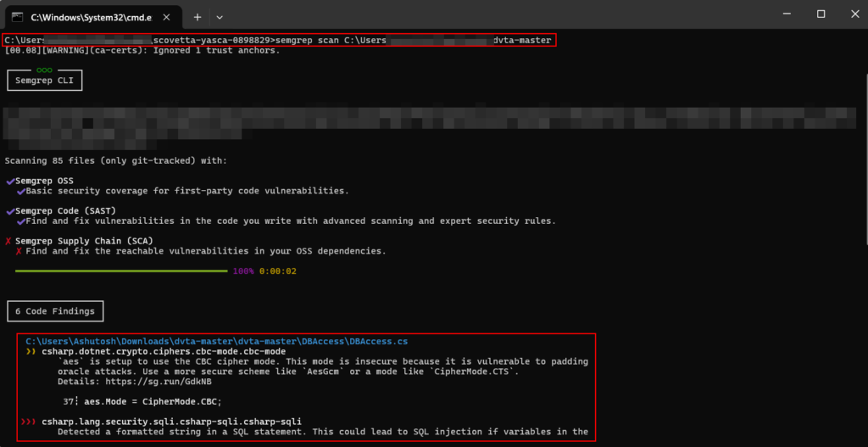The height and width of the screenshot is (447, 868).
Task: Expand the new tab profile dropdown chevron
Action: click(220, 16)
